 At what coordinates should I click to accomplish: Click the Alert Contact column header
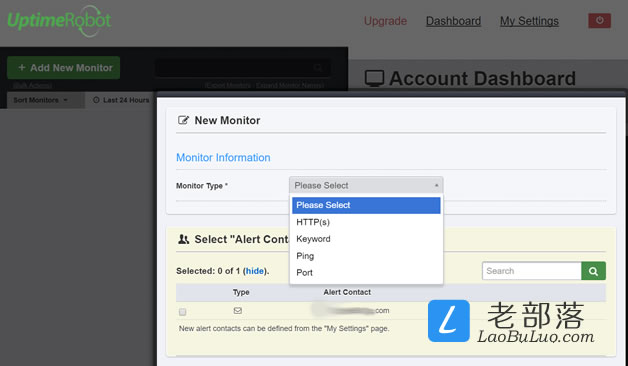pos(347,292)
